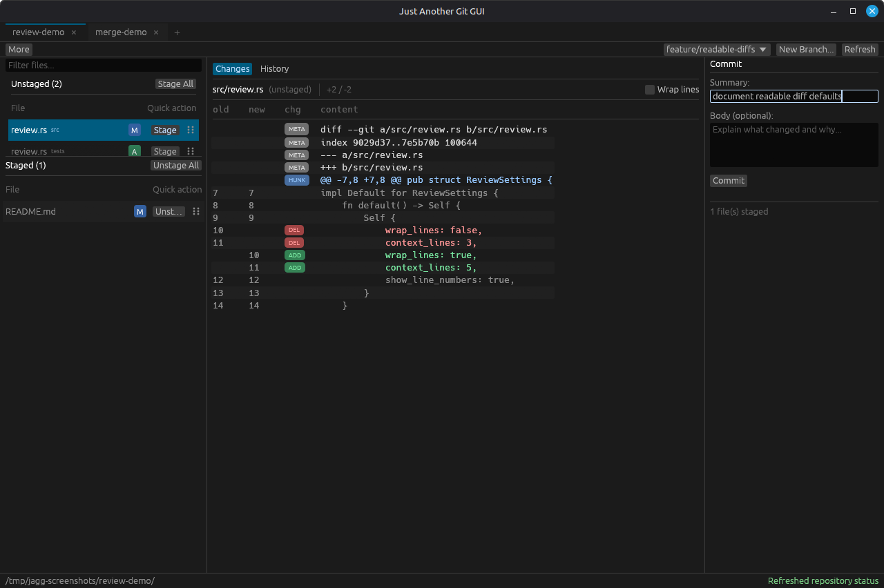Stage all unstaged files

coord(175,84)
